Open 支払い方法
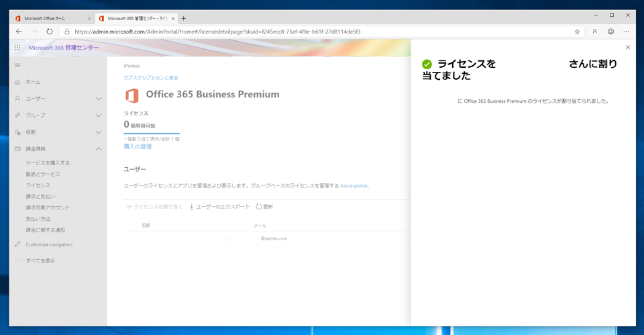 pos(38,219)
